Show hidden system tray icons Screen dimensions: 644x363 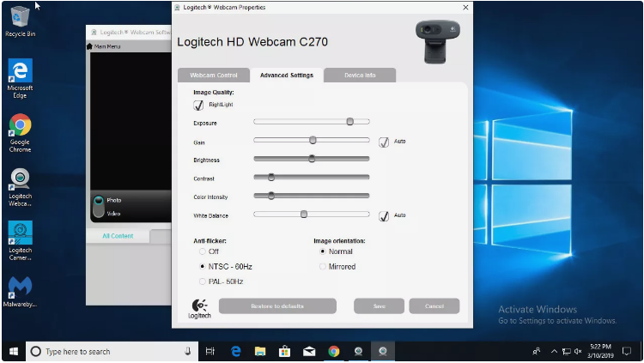point(554,352)
